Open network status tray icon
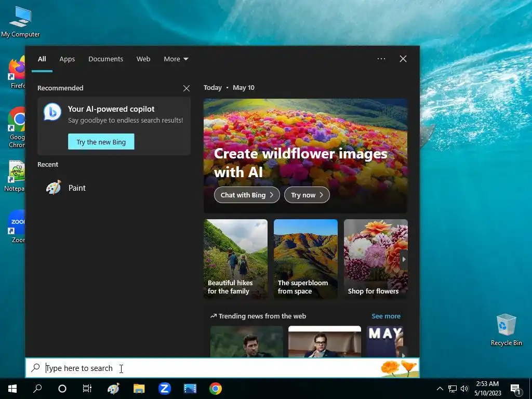The width and height of the screenshot is (532, 399). point(453,389)
